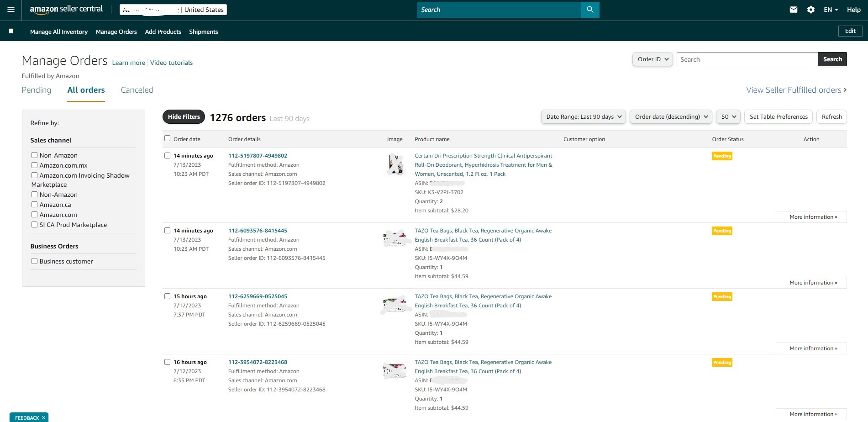Open TAZO tea thumbnail for order 112-6093576-8415445
Viewport: 868px width, 422px height.
tap(395, 238)
